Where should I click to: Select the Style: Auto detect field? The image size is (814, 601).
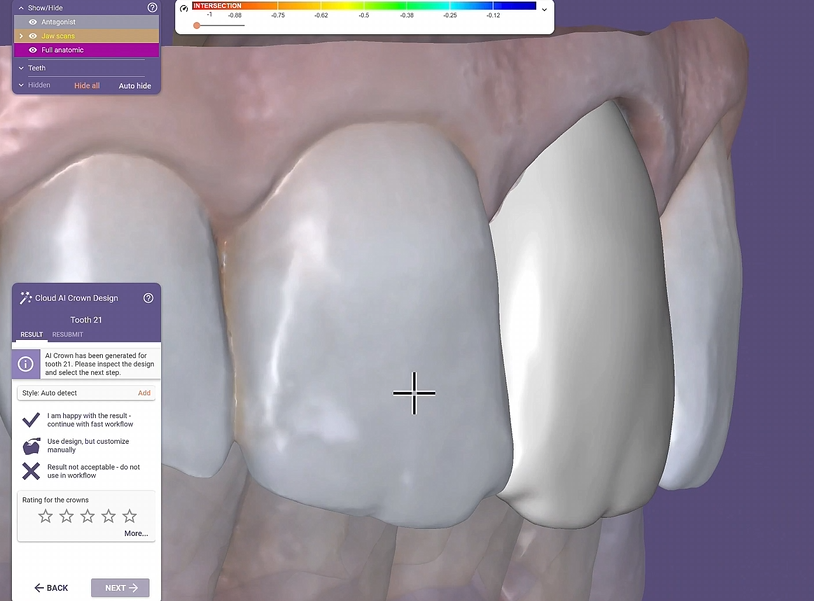[x=86, y=393]
